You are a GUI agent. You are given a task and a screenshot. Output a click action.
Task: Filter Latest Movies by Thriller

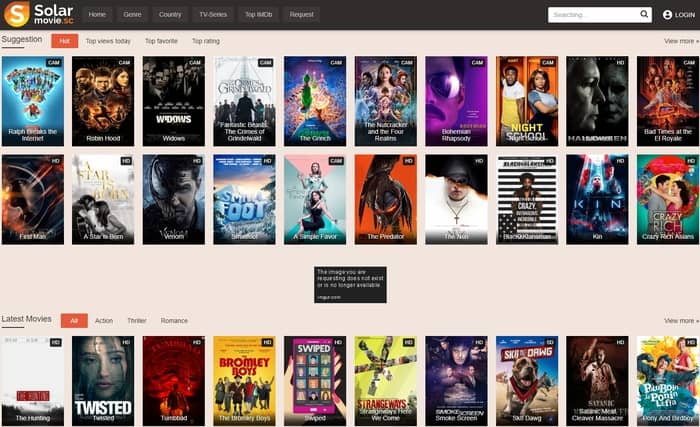click(x=137, y=321)
